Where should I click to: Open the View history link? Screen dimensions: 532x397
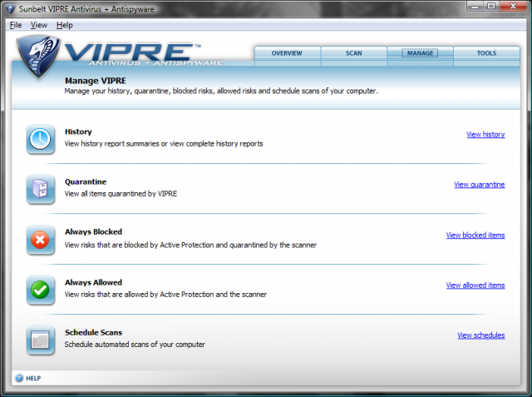click(x=485, y=135)
